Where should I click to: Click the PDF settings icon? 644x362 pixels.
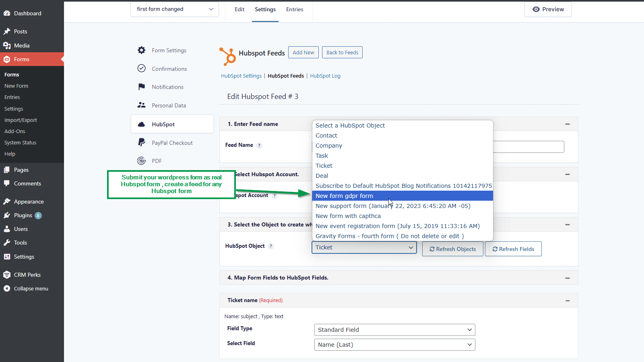[x=141, y=160]
